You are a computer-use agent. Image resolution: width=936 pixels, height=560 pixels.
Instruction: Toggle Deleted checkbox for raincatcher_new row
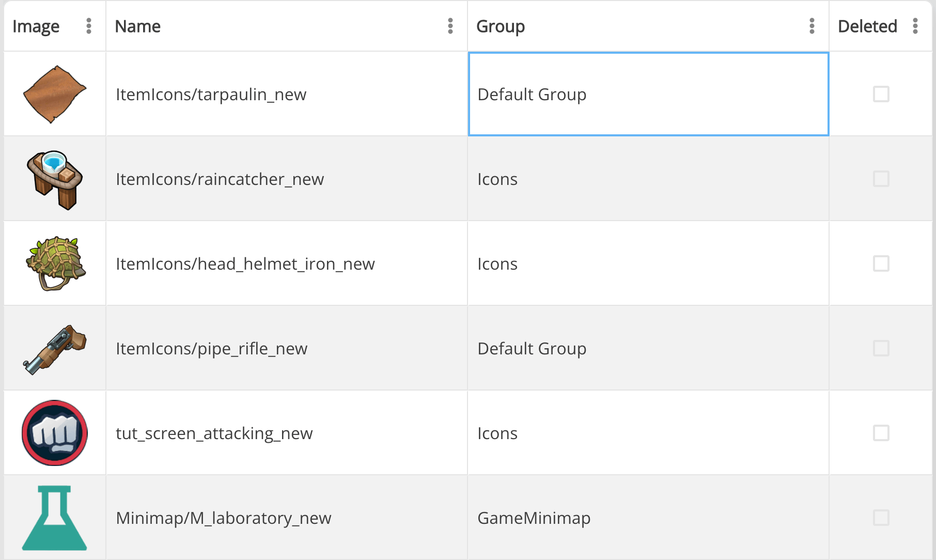(x=881, y=179)
